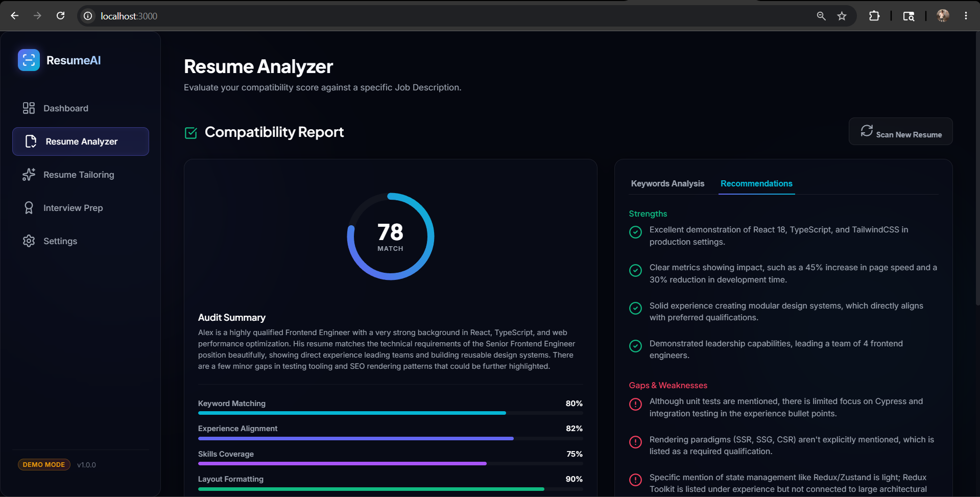Click the alert icon beside state management gap
Screen dimensions: 980x497
click(635, 480)
